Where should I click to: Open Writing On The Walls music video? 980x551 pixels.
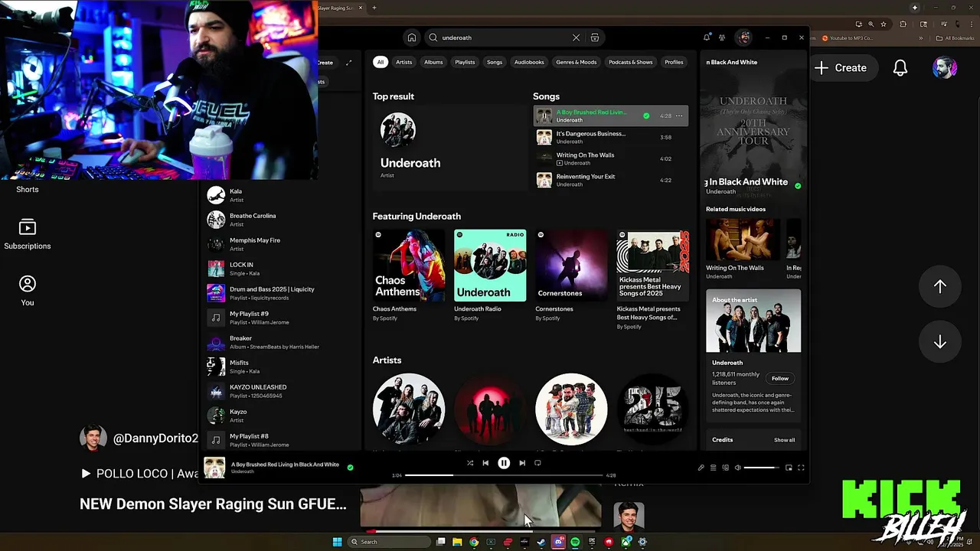click(742, 249)
